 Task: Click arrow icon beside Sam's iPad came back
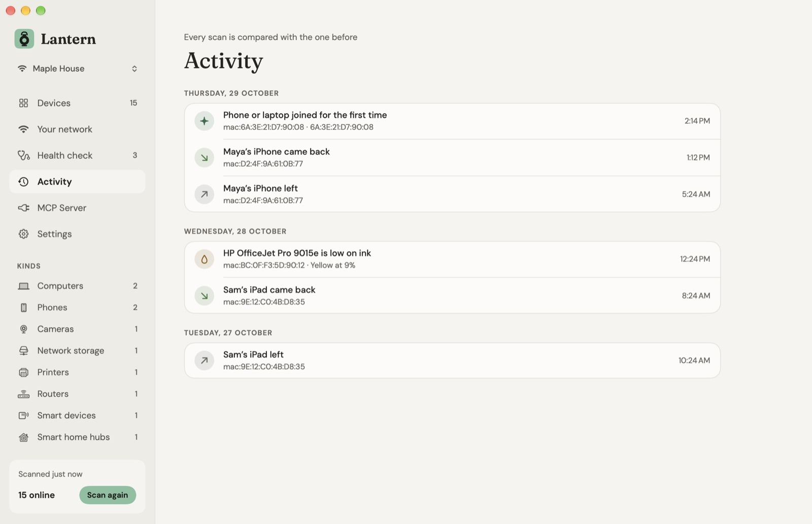point(204,296)
